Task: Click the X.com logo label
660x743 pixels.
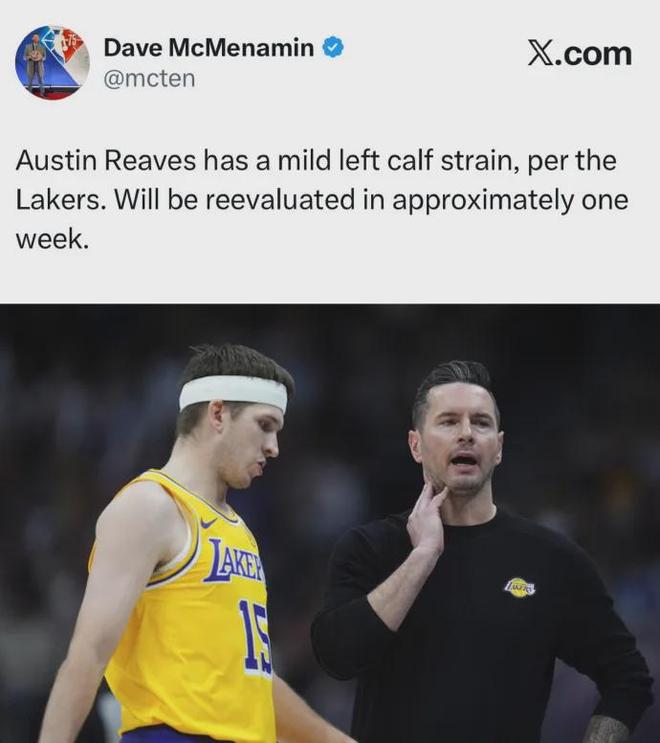Action: [x=580, y=54]
